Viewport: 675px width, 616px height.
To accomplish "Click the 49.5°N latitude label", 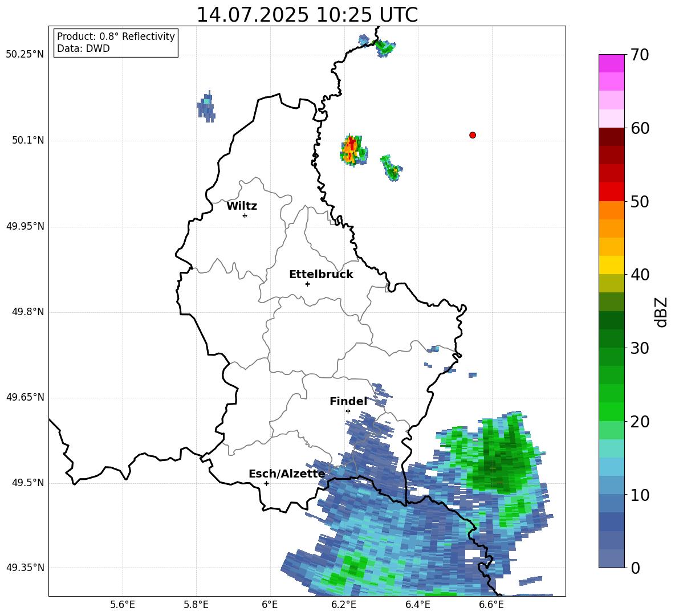I will [x=28, y=483].
